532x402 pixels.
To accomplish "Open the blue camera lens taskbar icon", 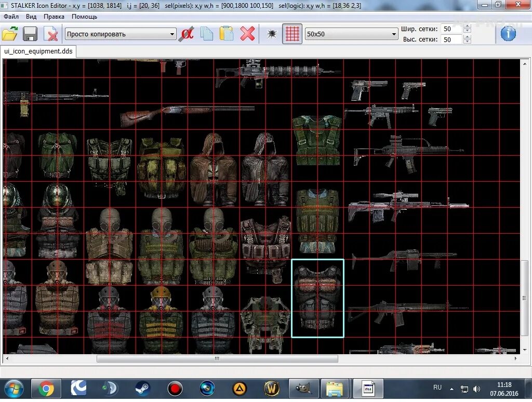I will point(207,389).
